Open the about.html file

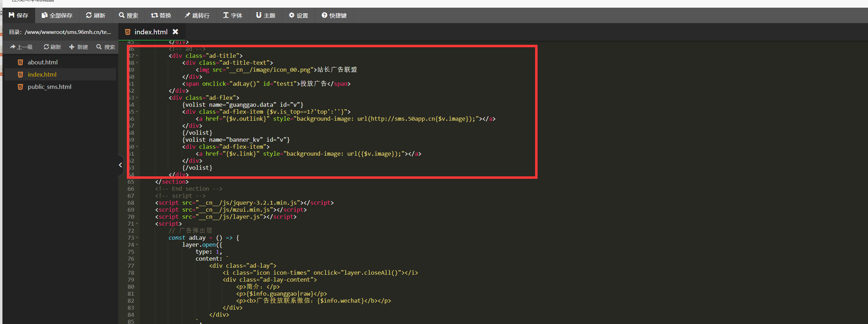[x=42, y=62]
